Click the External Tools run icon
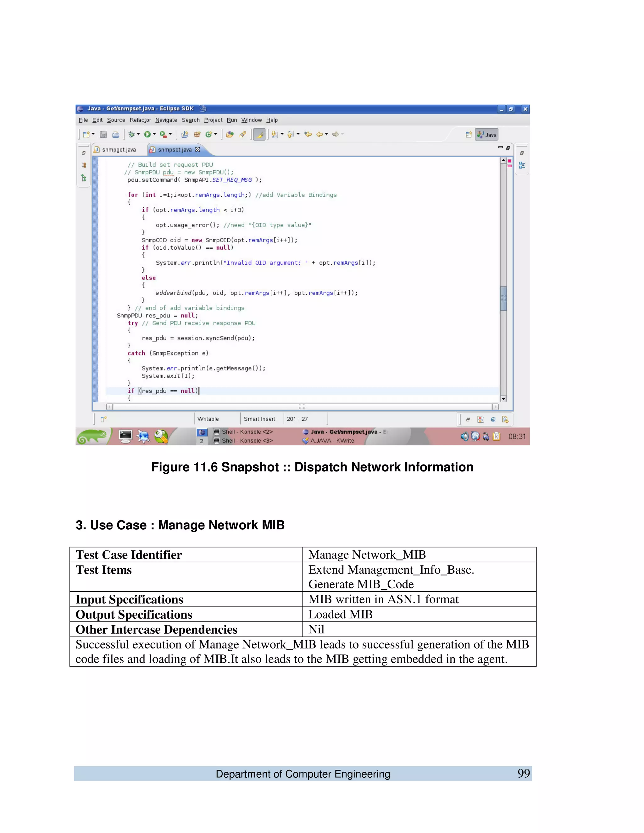The image size is (644, 833). pyautogui.click(x=163, y=134)
